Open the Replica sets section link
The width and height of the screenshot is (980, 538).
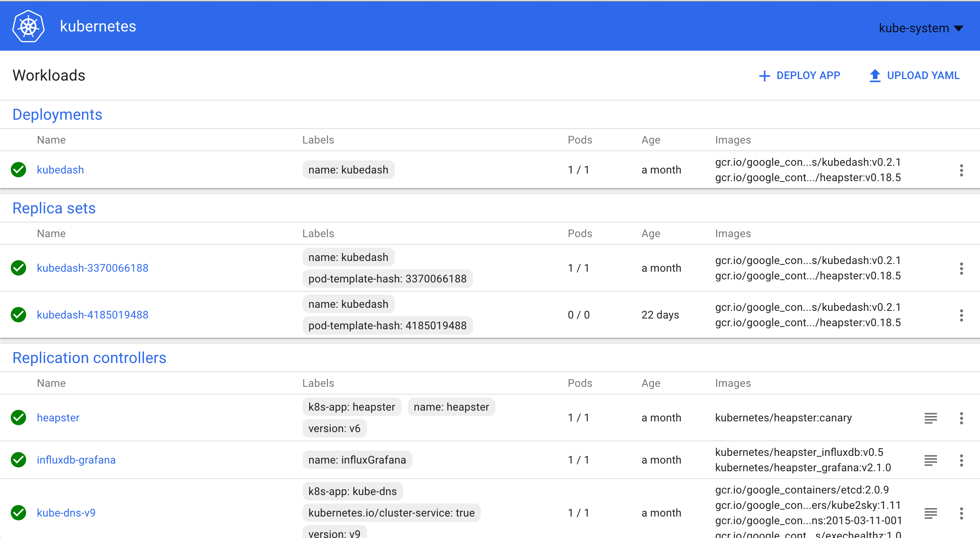click(54, 208)
